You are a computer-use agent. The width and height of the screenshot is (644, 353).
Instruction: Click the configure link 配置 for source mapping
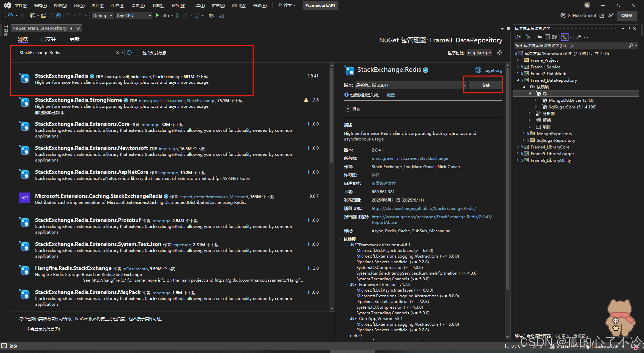(x=390, y=95)
